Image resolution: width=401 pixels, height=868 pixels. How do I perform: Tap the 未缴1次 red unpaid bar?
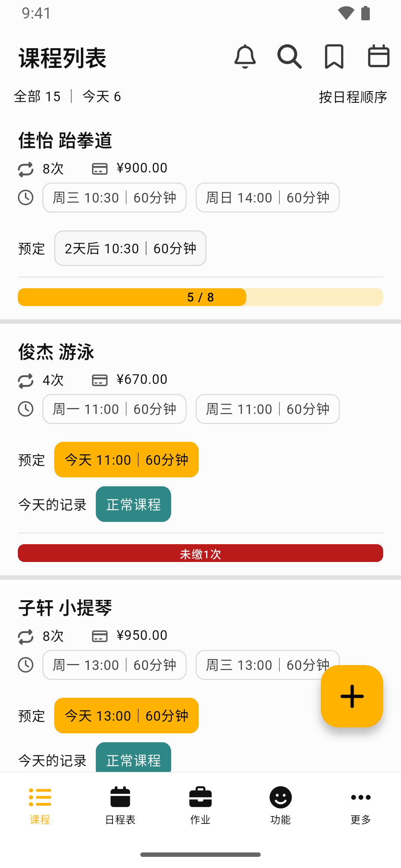point(200,553)
